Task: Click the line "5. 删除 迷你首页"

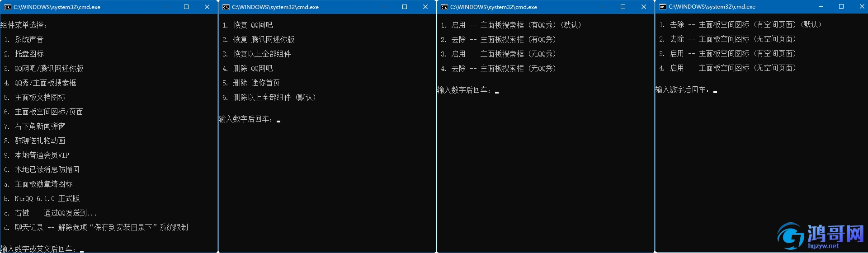Action: tap(251, 83)
